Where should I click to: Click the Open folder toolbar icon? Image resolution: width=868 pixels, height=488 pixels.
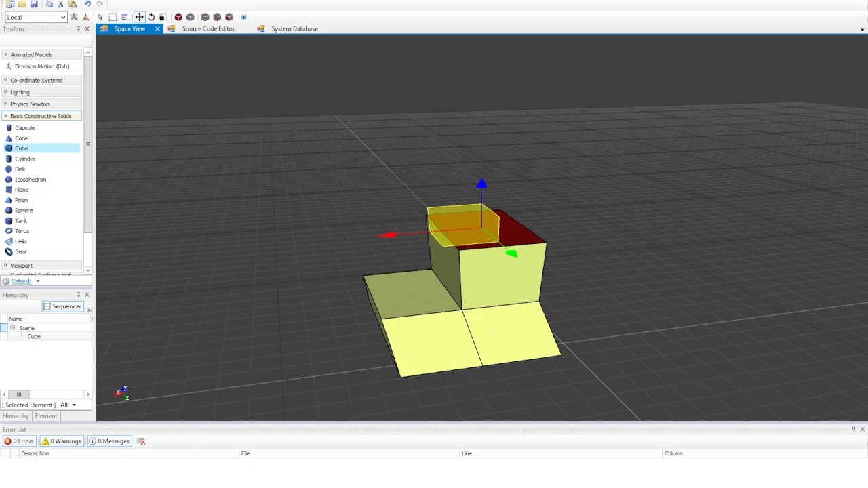[x=22, y=4]
